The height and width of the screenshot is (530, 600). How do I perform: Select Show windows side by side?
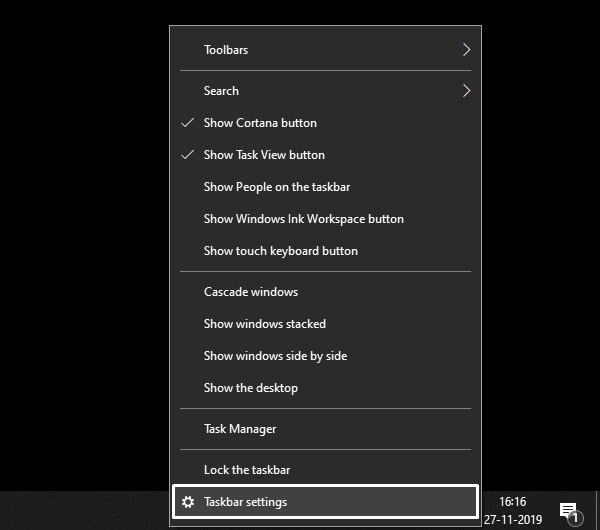(325, 356)
